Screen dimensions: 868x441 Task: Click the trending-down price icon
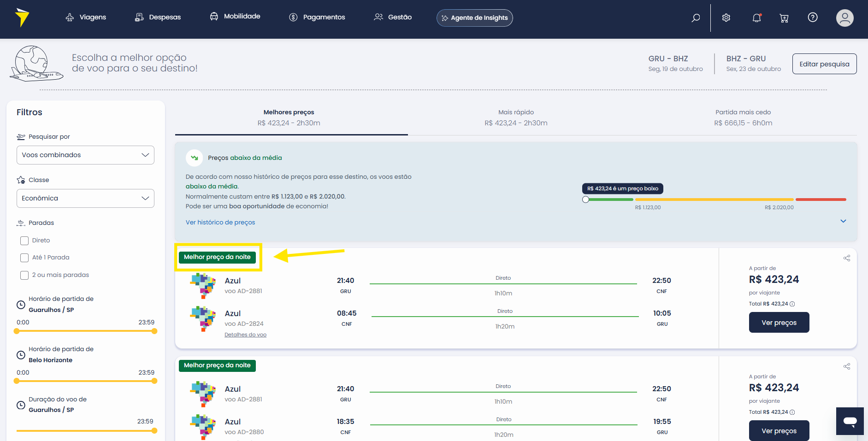pyautogui.click(x=194, y=158)
